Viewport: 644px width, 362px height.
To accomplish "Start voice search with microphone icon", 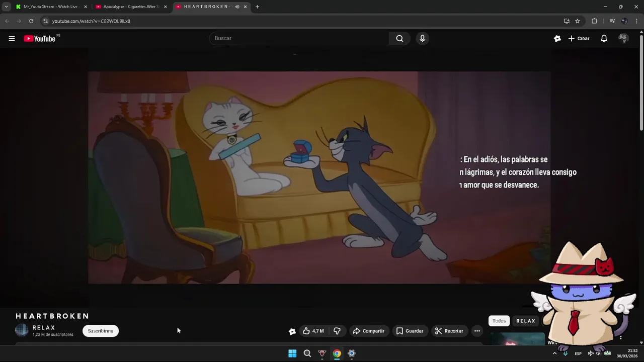I will pos(422,38).
